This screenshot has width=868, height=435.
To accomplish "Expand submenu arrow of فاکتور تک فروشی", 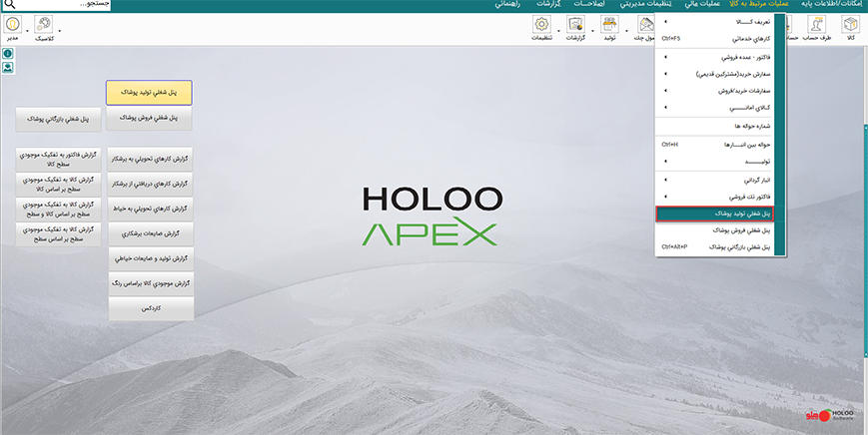I will click(x=665, y=197).
